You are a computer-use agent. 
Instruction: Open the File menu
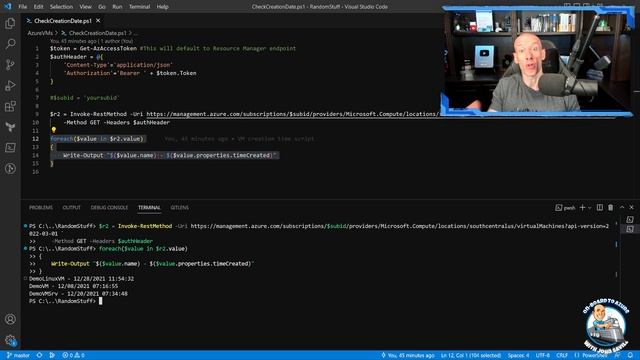tap(23, 7)
